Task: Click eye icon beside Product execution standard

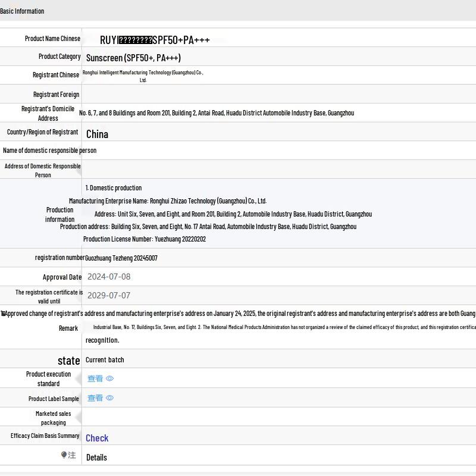Action: point(109,378)
